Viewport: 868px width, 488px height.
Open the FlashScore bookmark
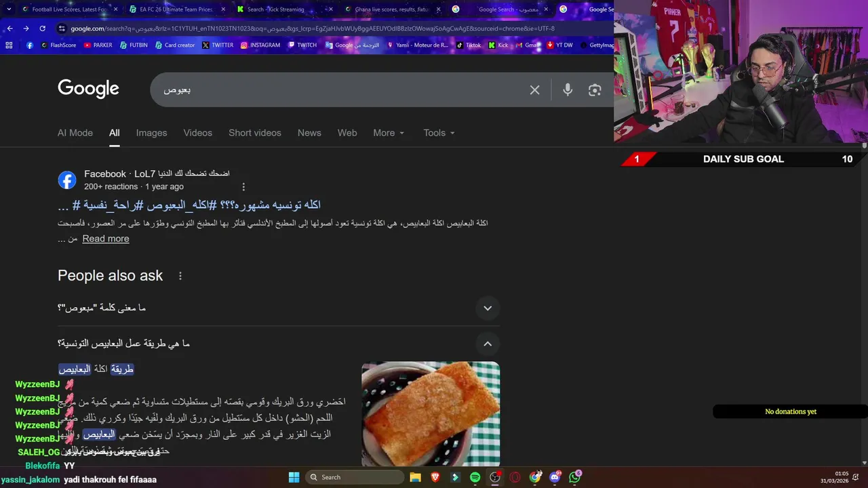(x=58, y=45)
